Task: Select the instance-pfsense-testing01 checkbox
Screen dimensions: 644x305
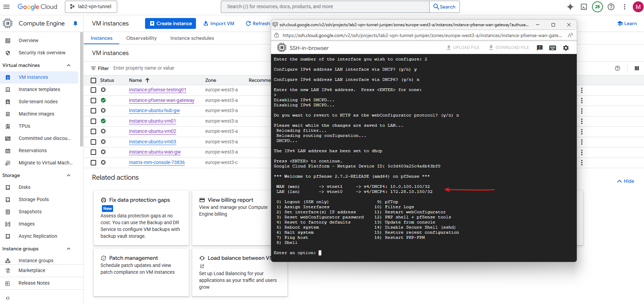Action: point(93,90)
